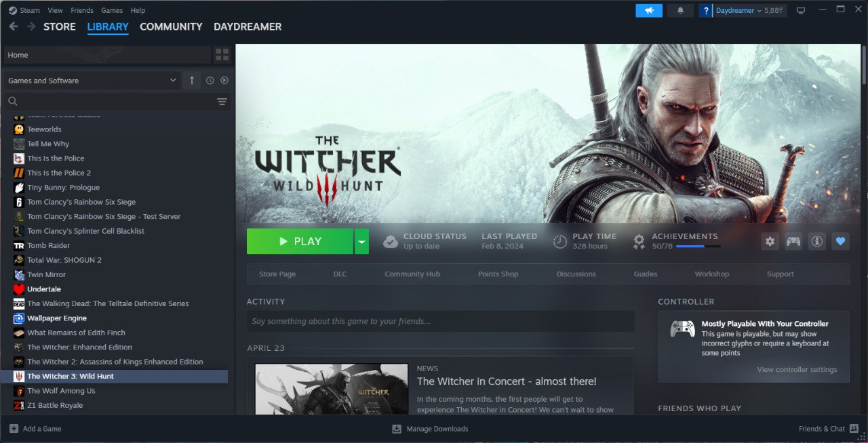Open the Support link
The image size is (868, 443).
[781, 274]
